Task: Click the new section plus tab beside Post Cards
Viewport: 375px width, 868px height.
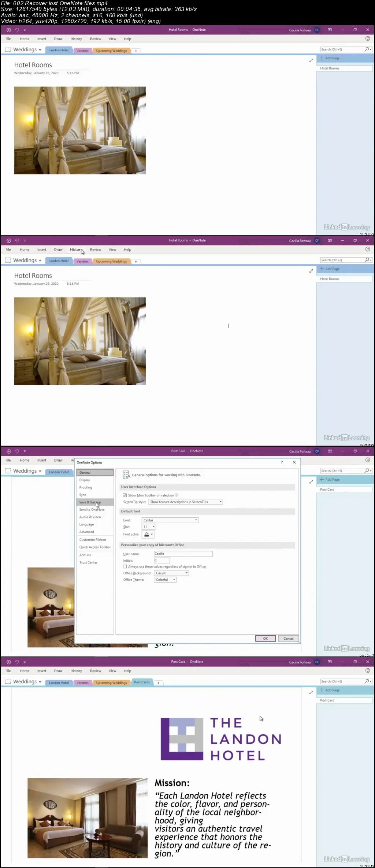Action: pos(158,683)
